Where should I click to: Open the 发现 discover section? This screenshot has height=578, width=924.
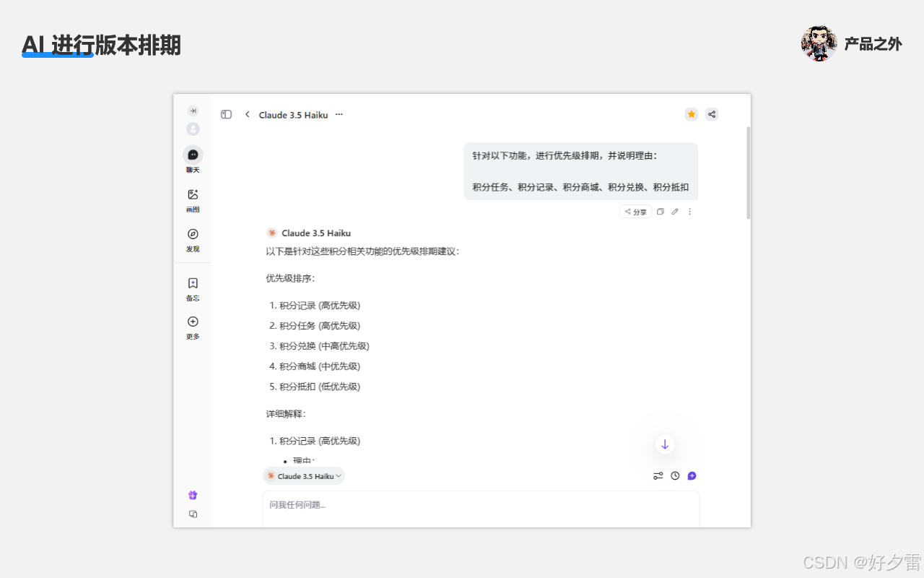tap(193, 240)
